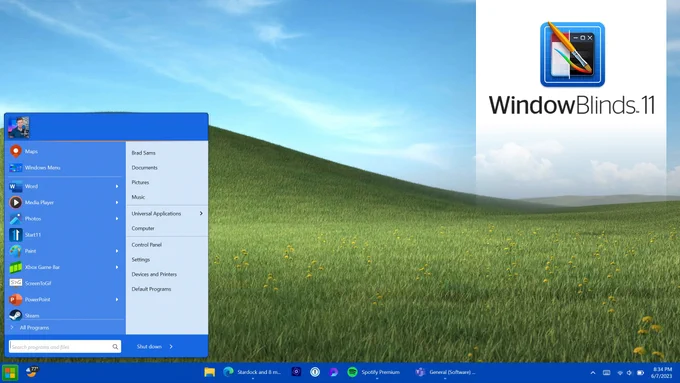The width and height of the screenshot is (680, 383).
Task: Open Documents folder link
Action: [144, 167]
